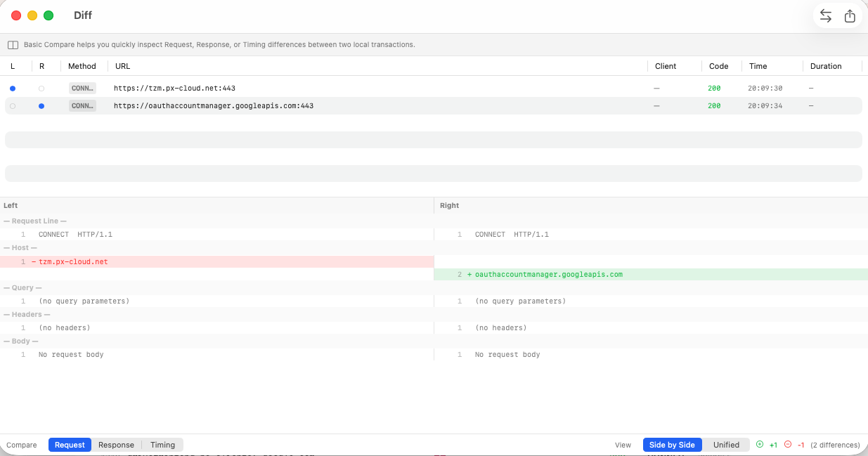Image resolution: width=868 pixels, height=456 pixels.
Task: Switch to the Timing tab
Action: point(162,445)
